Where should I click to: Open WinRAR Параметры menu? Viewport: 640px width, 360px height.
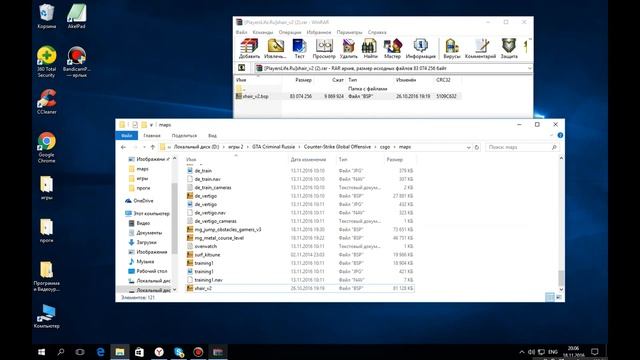point(349,32)
